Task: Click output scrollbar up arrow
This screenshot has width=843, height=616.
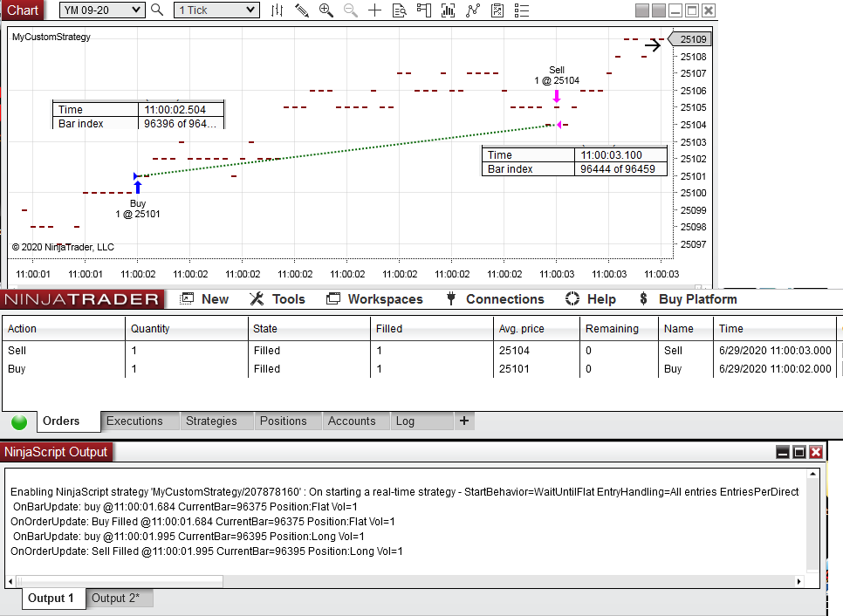Action: 812,474
